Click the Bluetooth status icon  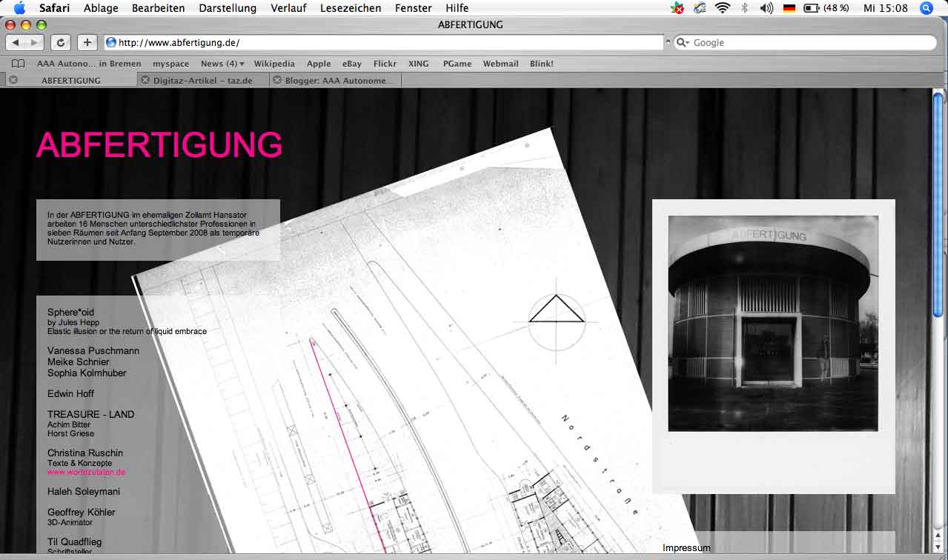coord(745,8)
